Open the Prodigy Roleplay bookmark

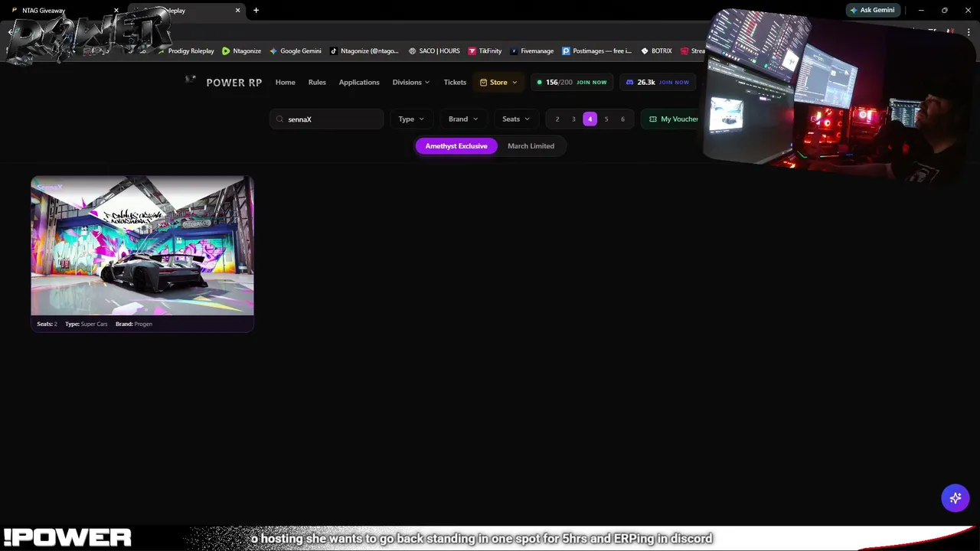[x=188, y=51]
